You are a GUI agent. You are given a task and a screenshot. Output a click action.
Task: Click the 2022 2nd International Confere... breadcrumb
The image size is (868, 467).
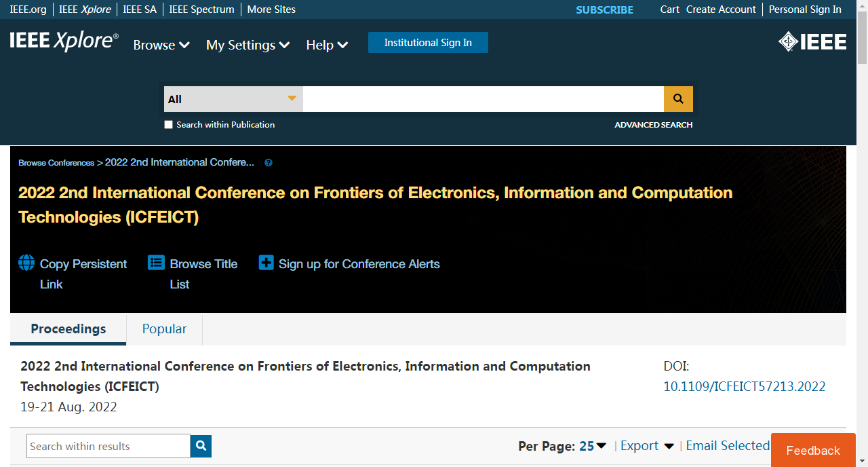pos(180,163)
